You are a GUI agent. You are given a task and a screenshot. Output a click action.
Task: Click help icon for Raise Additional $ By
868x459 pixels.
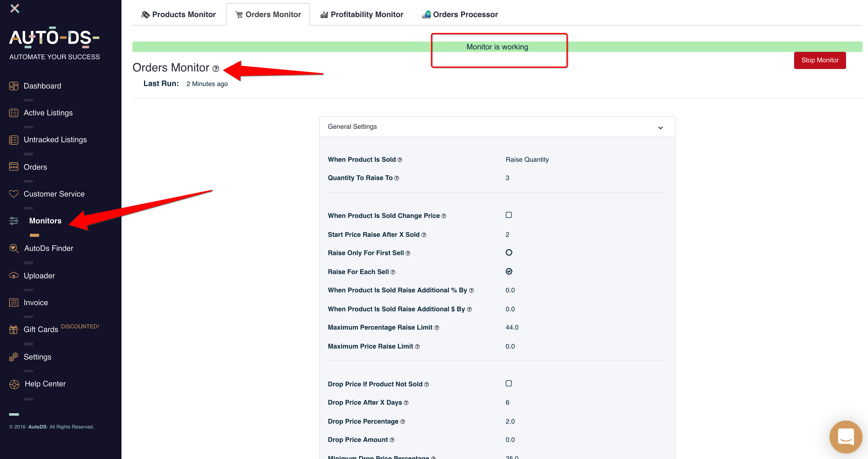469,310
